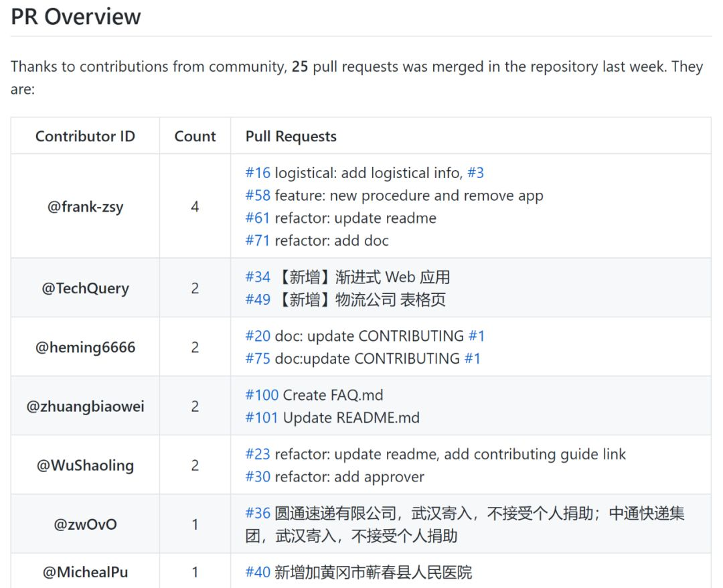Click text '新增加黄冈市蕲春县人民医院'
723x588 pixels.
coord(374,573)
